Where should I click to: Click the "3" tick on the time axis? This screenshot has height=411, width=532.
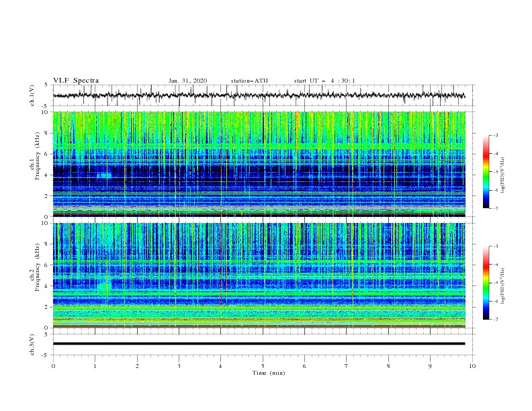coord(179,366)
